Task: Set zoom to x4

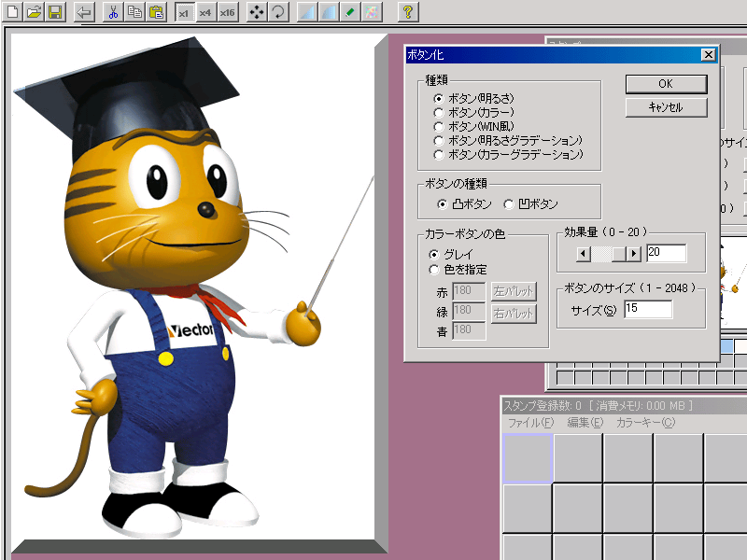Action: click(205, 12)
